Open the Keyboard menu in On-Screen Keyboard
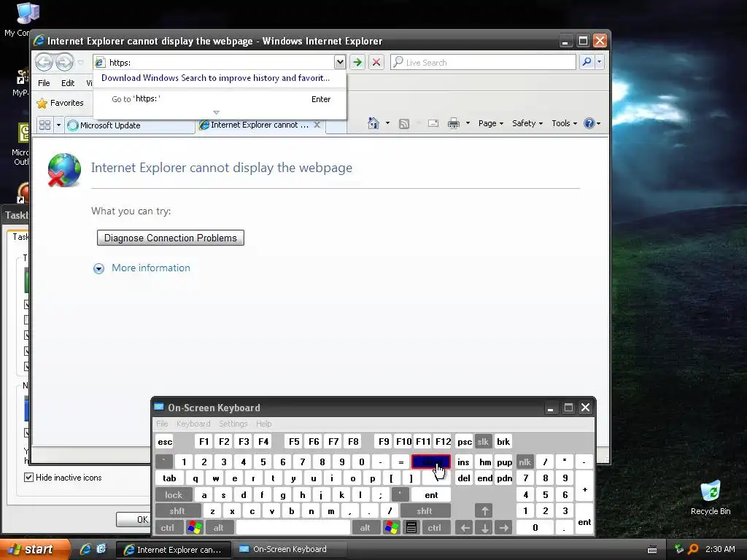This screenshot has width=747, height=560. [193, 424]
